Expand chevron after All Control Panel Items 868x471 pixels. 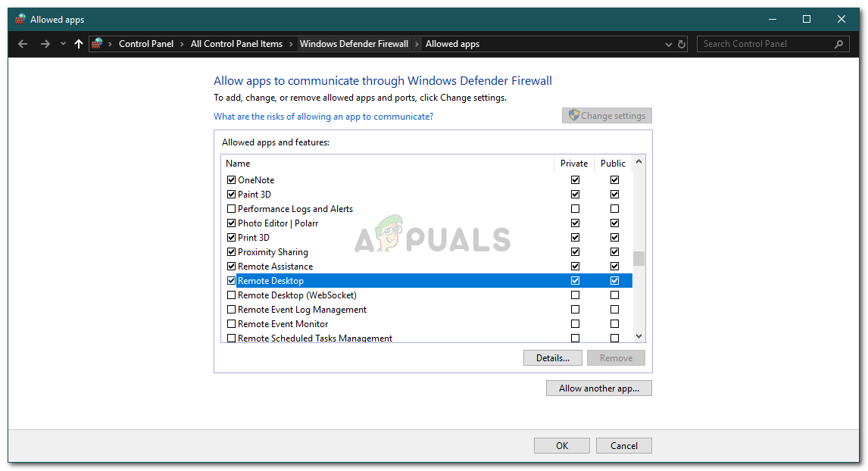[x=291, y=44]
